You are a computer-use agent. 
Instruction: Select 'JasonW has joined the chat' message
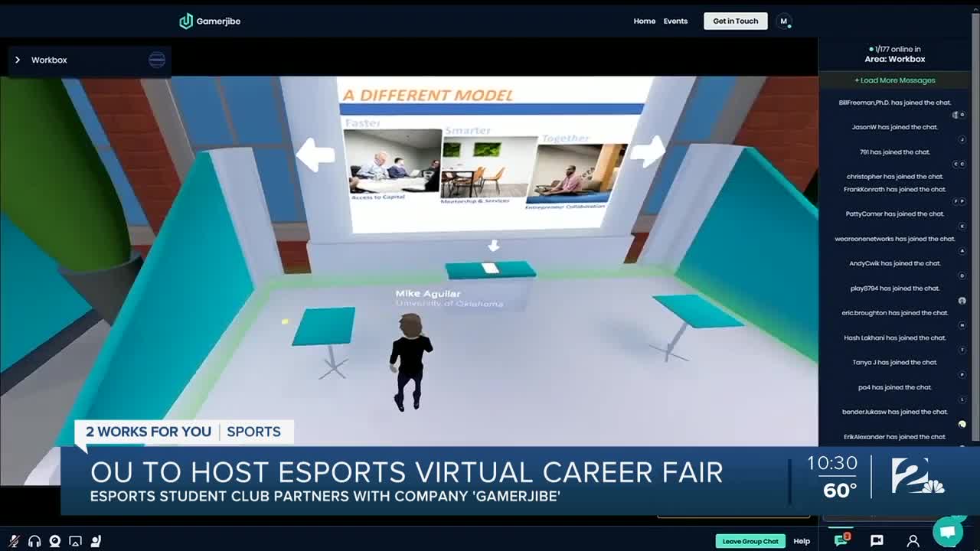(894, 127)
